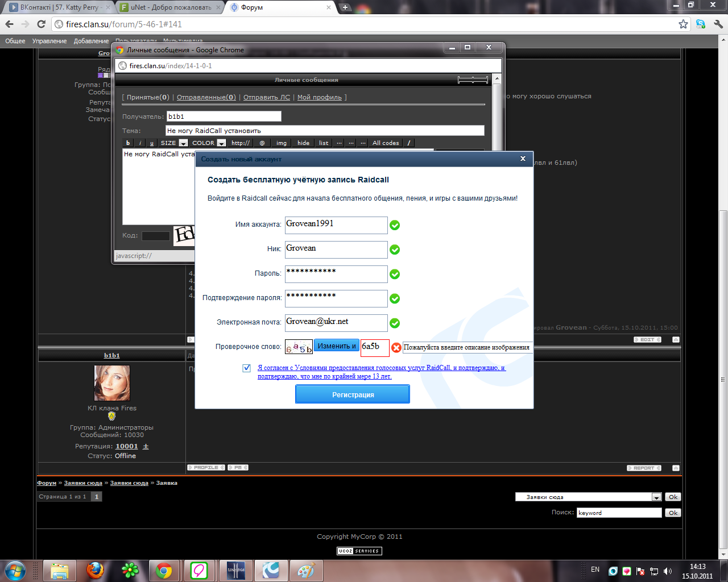Screen dimensions: 728x582
Task: Open the RaidCall terms of service link
Action: 381,372
